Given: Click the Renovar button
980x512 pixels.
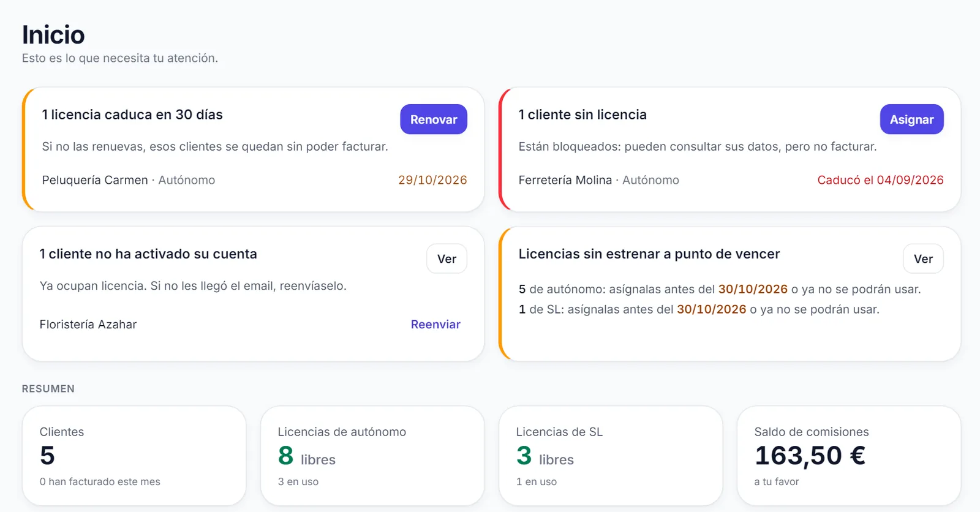Looking at the screenshot, I should [x=434, y=119].
